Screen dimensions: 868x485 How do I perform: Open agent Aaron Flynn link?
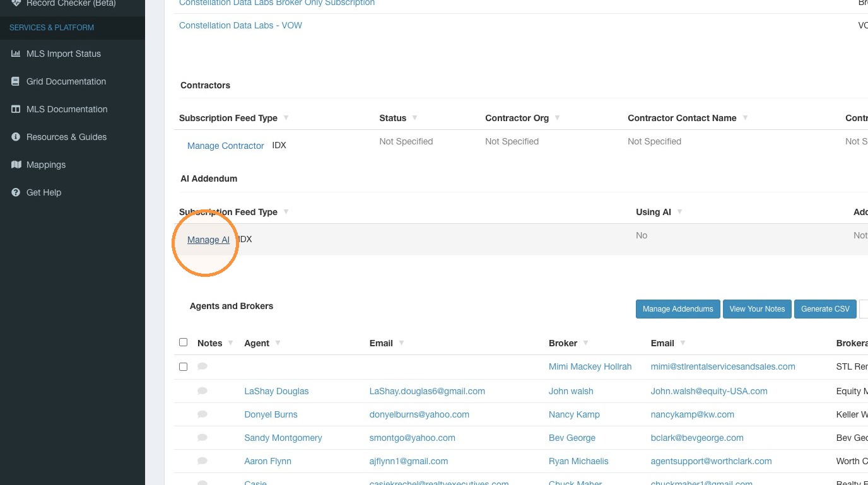tap(267, 461)
